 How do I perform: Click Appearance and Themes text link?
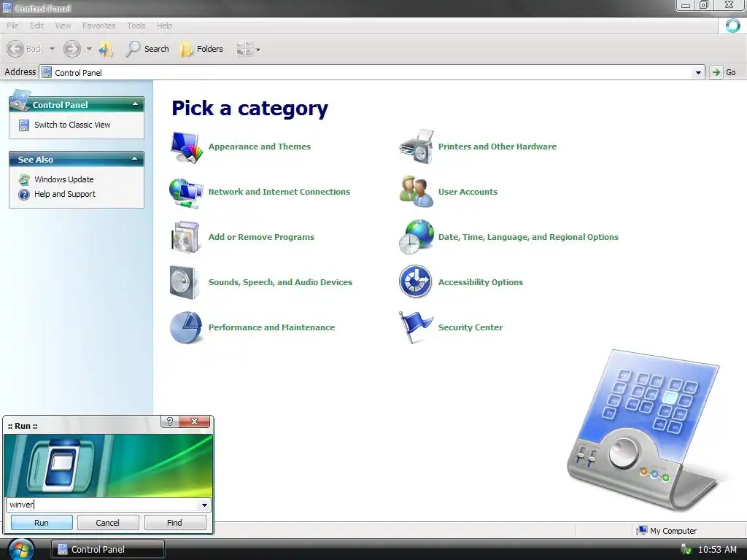coord(260,147)
